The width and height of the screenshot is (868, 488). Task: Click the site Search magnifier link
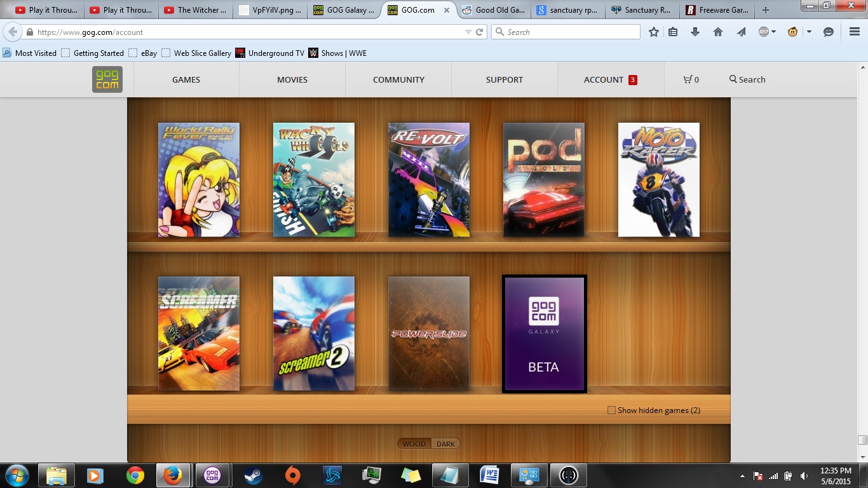pyautogui.click(x=747, y=79)
